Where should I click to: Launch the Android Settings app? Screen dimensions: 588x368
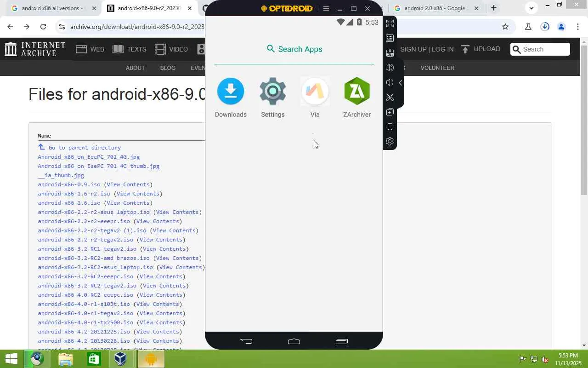pyautogui.click(x=273, y=98)
